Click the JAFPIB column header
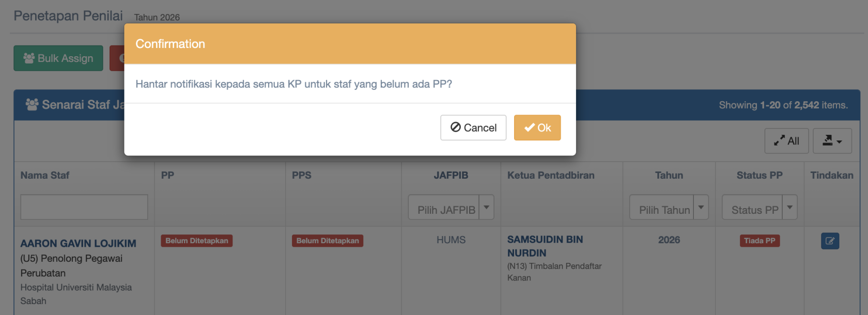 (x=451, y=176)
